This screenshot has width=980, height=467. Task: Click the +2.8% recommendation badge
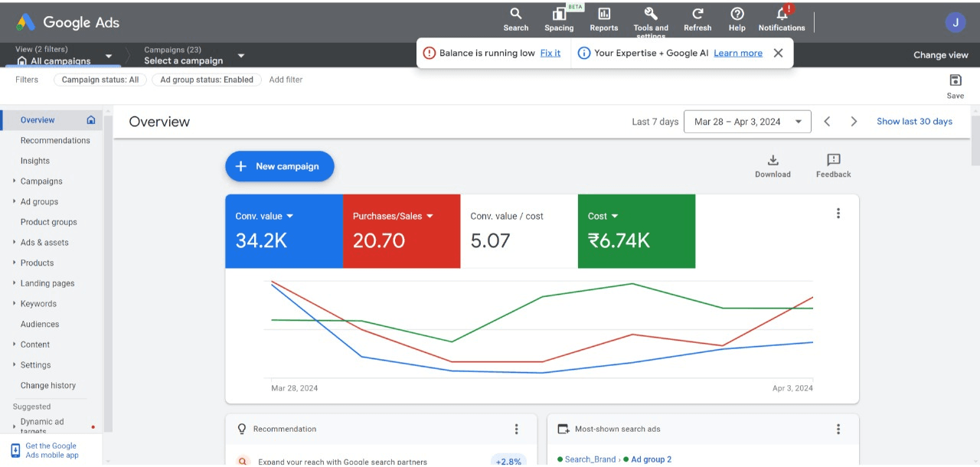508,461
